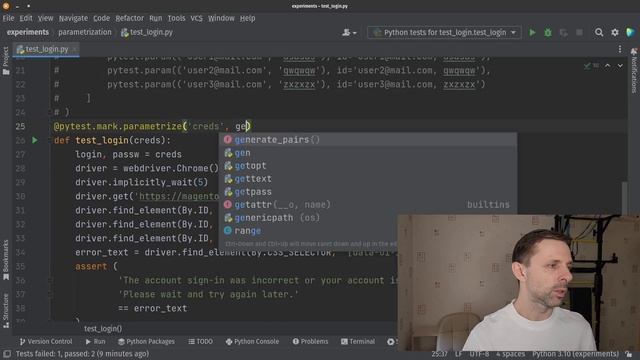This screenshot has height=360, width=640.
Task: Open Search Everywhere magnifier icon
Action: pos(599,32)
